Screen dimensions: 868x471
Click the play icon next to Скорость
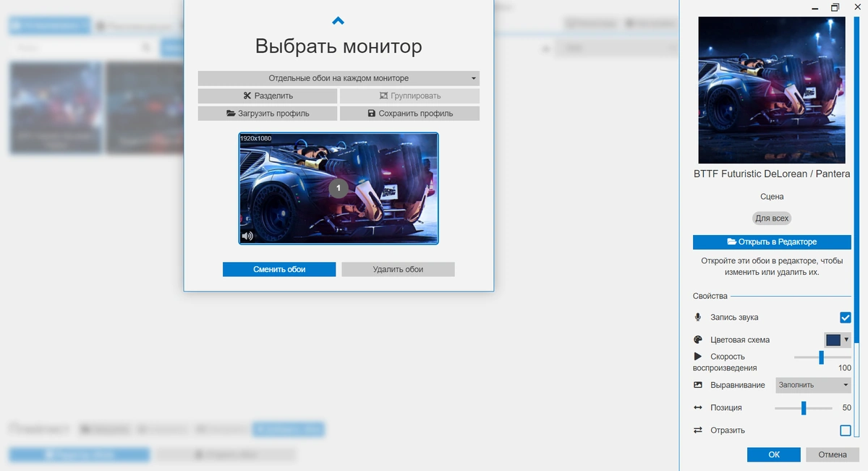click(698, 357)
